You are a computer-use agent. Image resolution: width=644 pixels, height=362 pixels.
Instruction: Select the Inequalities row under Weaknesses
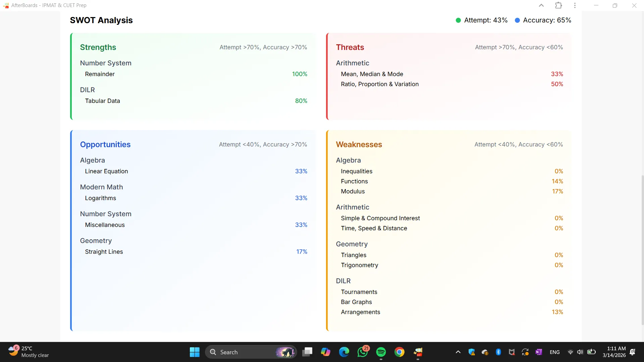(x=452, y=171)
